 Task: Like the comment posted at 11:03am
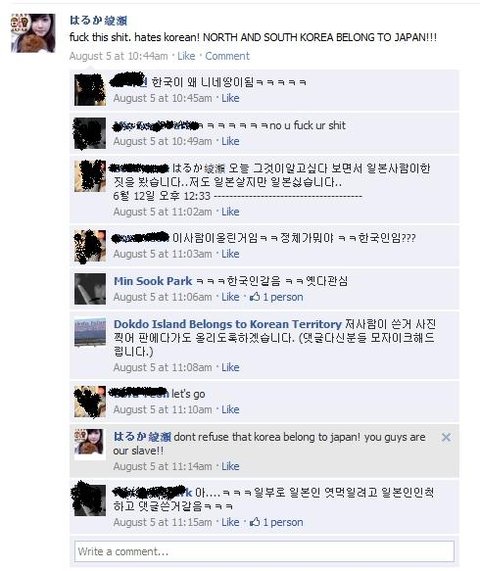(x=230, y=254)
